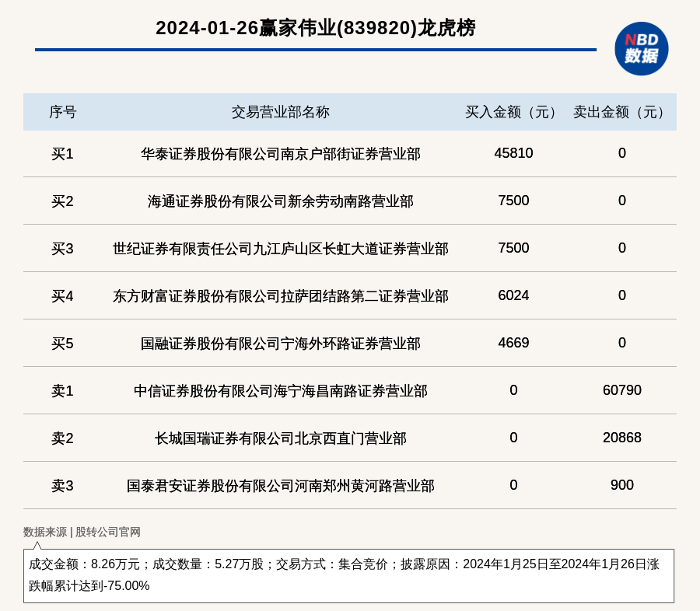Screen dimensions: 700x611
Task: Select 国融证券股份有限公司宁海外环路证券营业部
Action: (x=280, y=344)
